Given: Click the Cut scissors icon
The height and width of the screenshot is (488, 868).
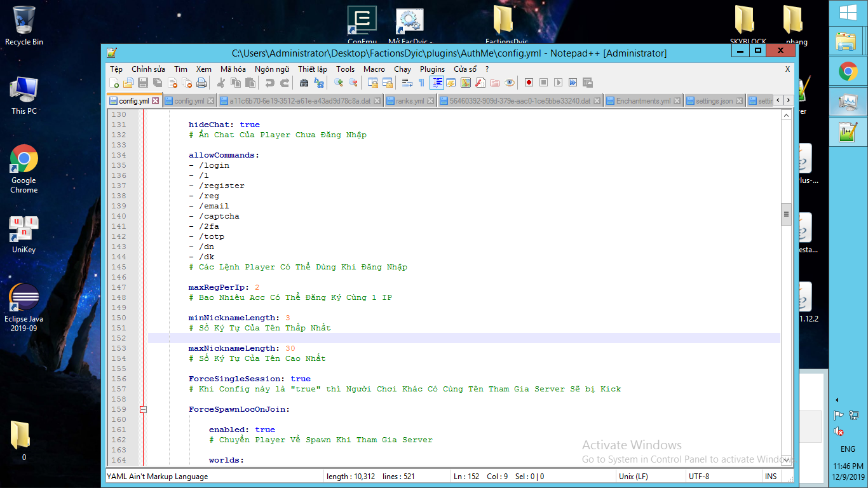Looking at the screenshot, I should pyautogui.click(x=221, y=83).
